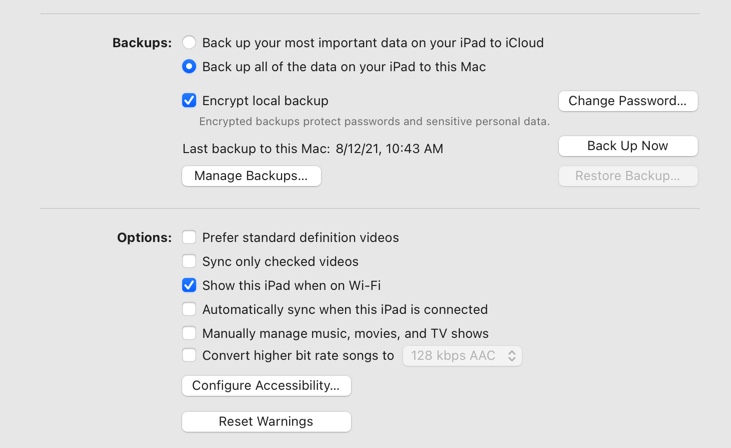This screenshot has height=448, width=731.
Task: Uncheck Encrypt local backup checkbox
Action: pos(189,101)
